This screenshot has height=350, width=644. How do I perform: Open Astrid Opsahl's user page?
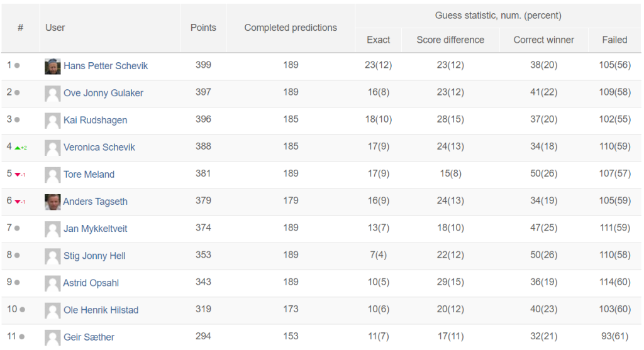click(x=91, y=283)
